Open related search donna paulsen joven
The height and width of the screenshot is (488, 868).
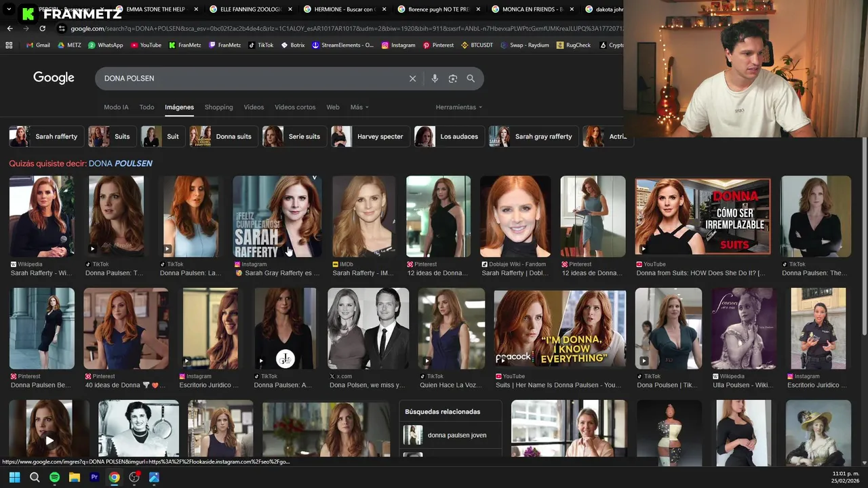click(452, 435)
